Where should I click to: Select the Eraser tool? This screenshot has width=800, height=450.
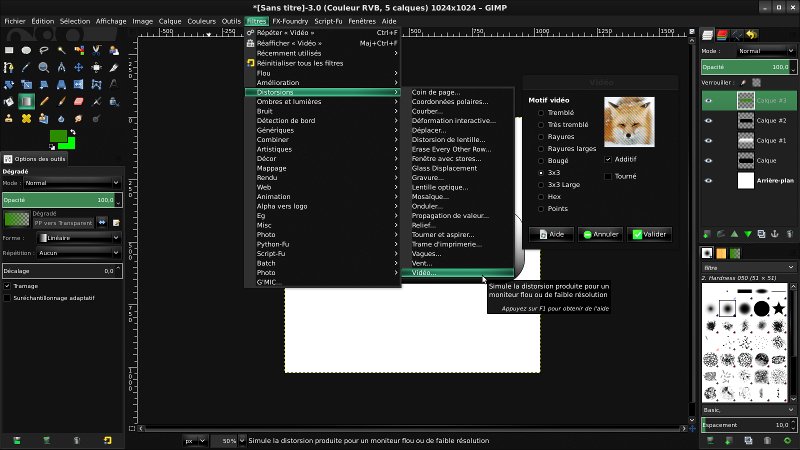[x=79, y=102]
